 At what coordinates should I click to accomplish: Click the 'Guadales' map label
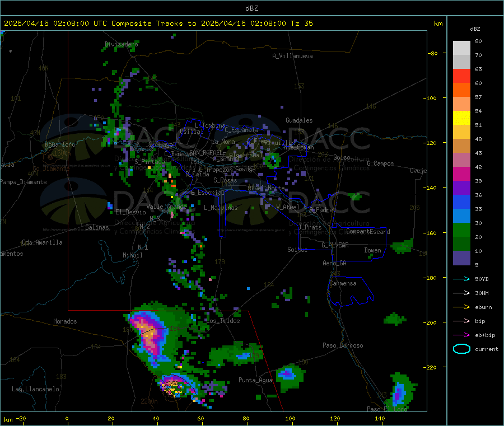[299, 120]
